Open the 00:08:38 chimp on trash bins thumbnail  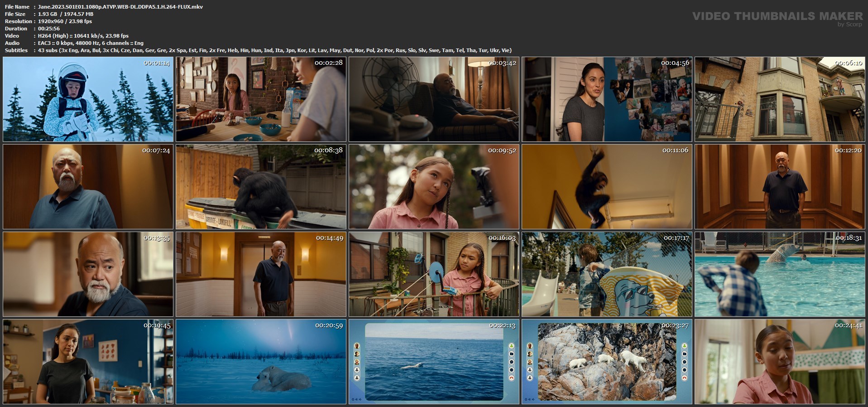(x=261, y=187)
